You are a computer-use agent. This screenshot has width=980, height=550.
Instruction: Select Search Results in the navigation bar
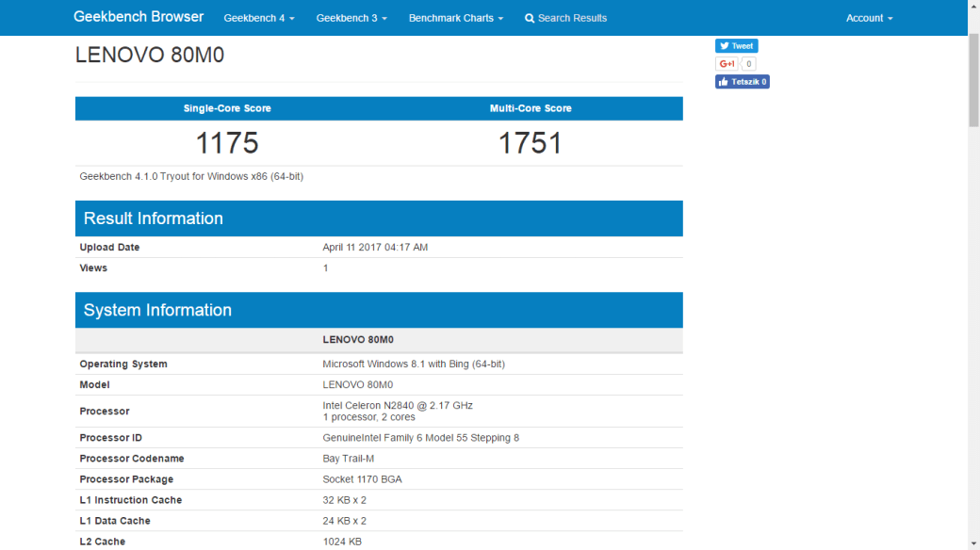(570, 17)
